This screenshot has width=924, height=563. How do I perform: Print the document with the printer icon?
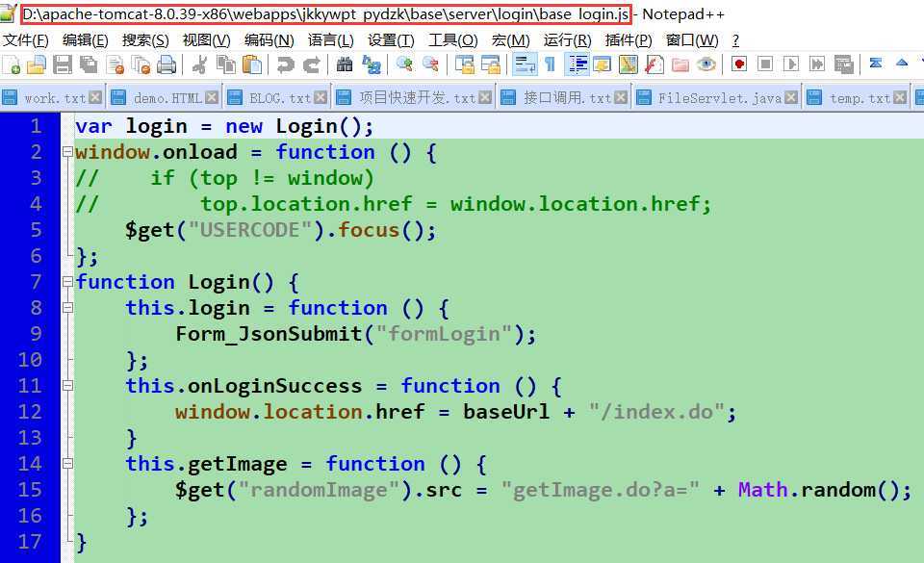167,64
